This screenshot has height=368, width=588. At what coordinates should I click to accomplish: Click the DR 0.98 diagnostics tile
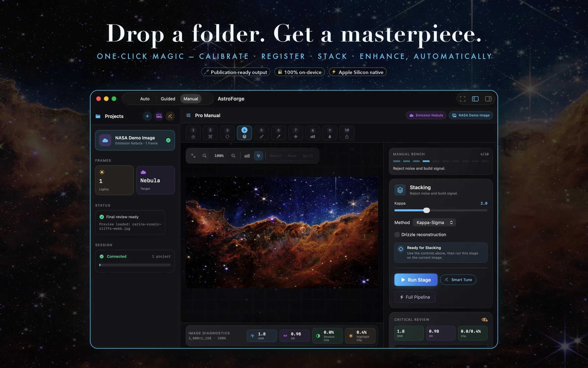295,336
